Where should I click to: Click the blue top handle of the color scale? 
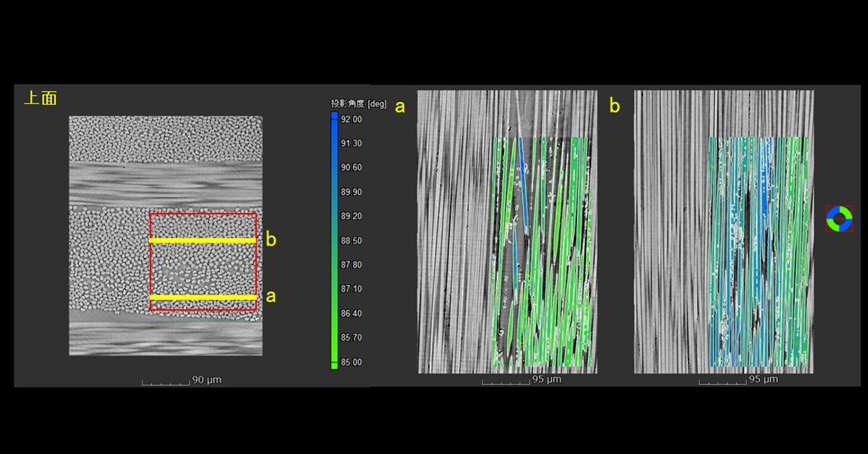coord(334,115)
